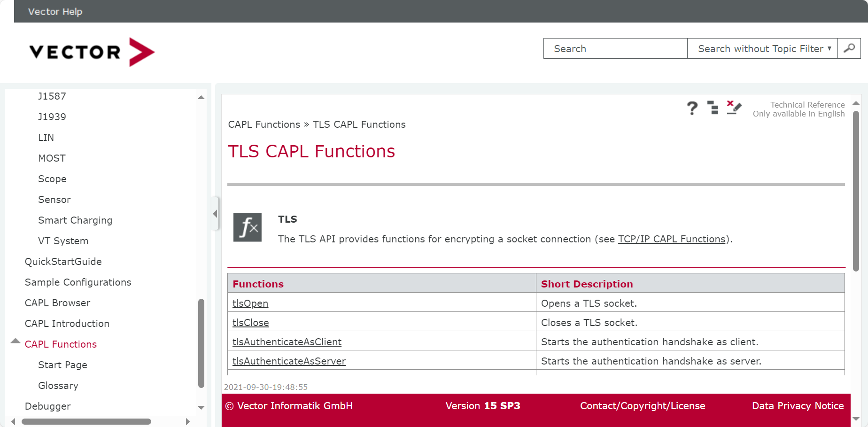
Task: Open the tlsAuthenticateAsServer function link
Action: pyautogui.click(x=289, y=361)
